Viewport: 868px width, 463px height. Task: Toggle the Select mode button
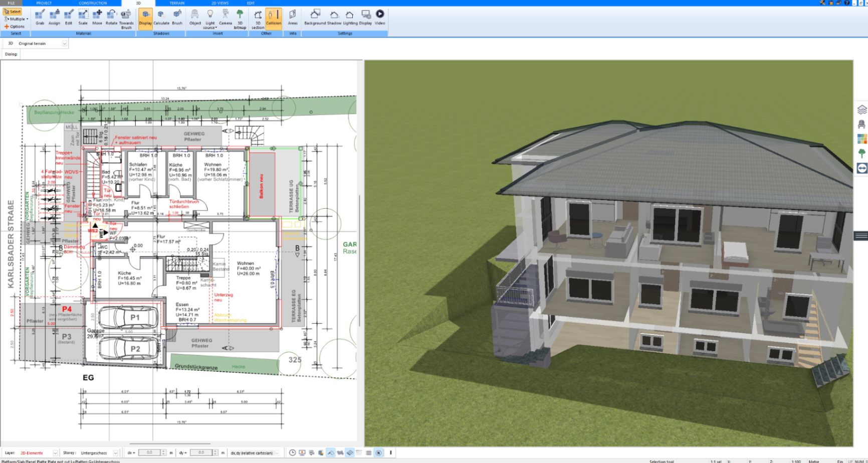click(13, 12)
